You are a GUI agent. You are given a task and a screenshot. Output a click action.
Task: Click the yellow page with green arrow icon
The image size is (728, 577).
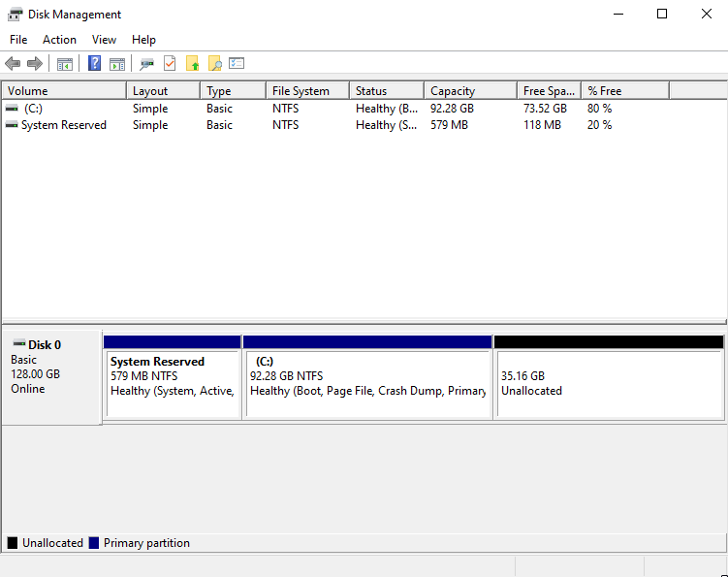tap(192, 63)
